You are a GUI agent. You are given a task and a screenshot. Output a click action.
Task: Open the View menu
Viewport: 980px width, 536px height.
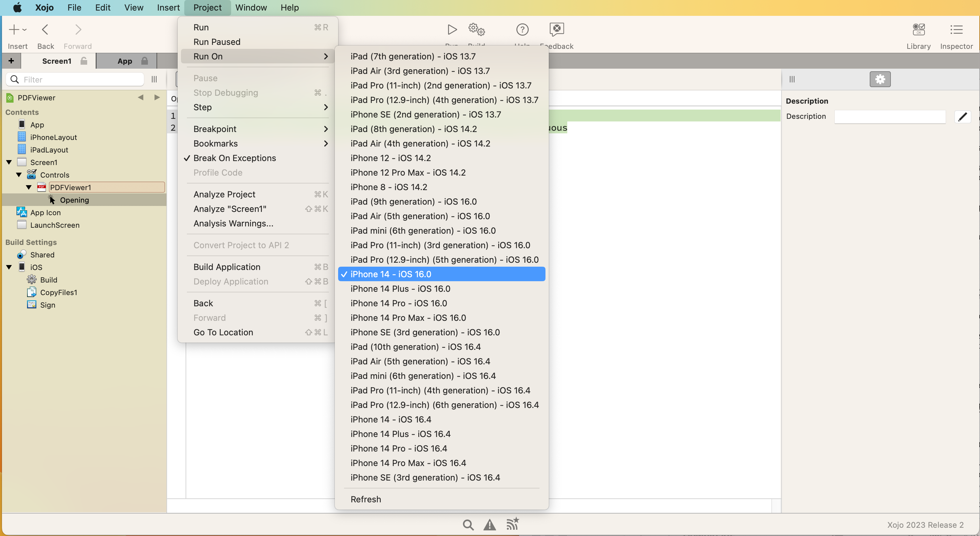point(133,8)
